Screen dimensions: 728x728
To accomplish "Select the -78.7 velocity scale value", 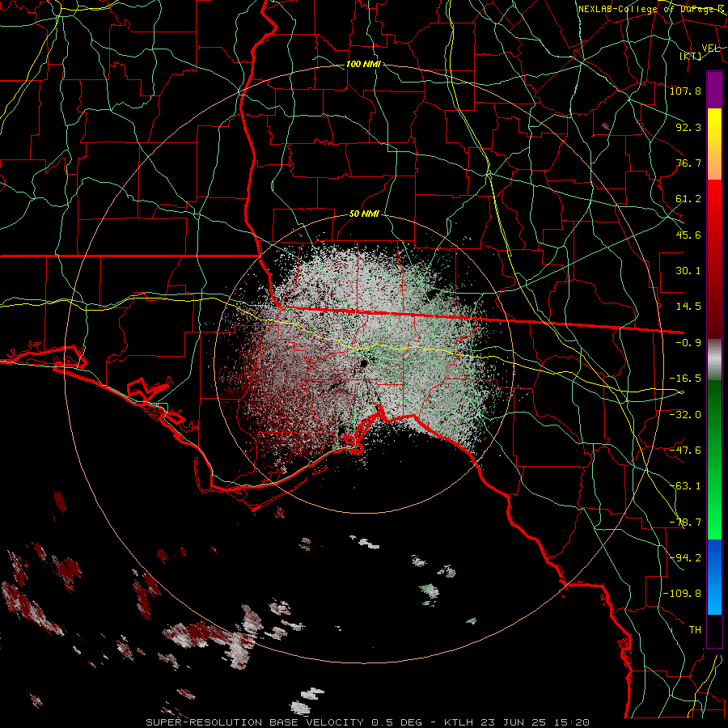I will (685, 523).
